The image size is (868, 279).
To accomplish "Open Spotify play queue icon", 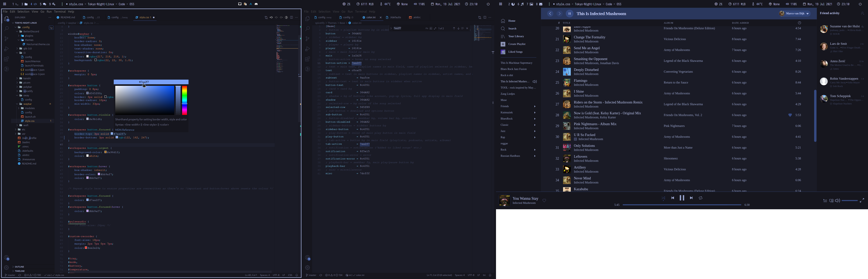I will point(825,201).
